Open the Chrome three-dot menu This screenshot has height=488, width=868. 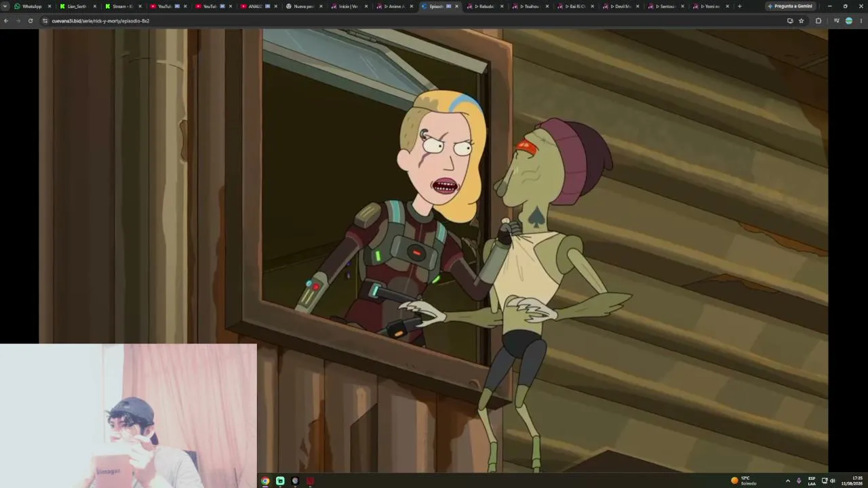pos(861,21)
